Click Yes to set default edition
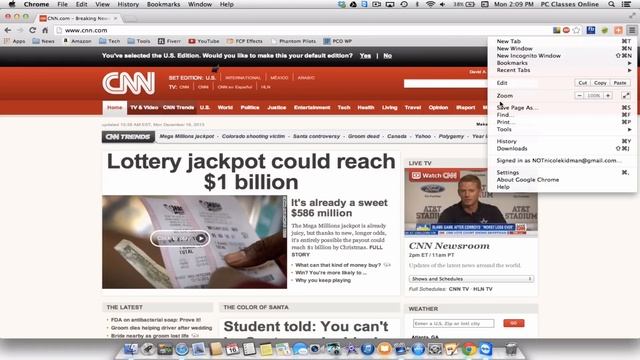 pos(365,56)
